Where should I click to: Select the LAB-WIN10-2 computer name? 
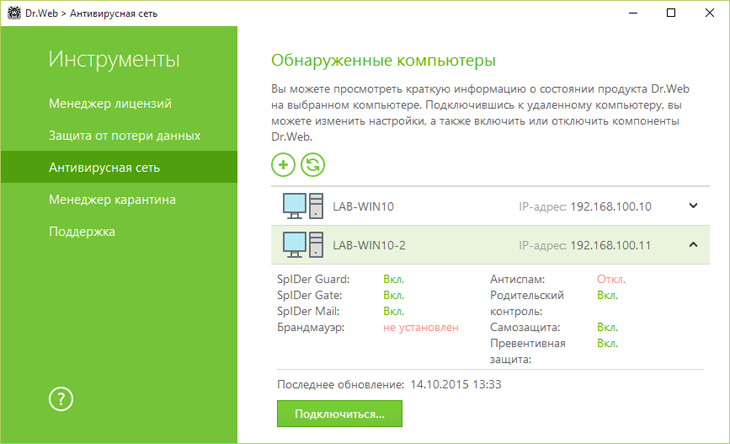pos(369,245)
